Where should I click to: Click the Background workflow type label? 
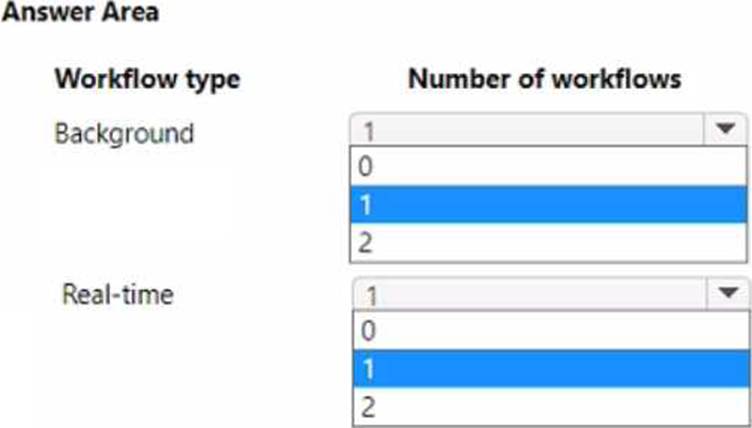tap(124, 133)
